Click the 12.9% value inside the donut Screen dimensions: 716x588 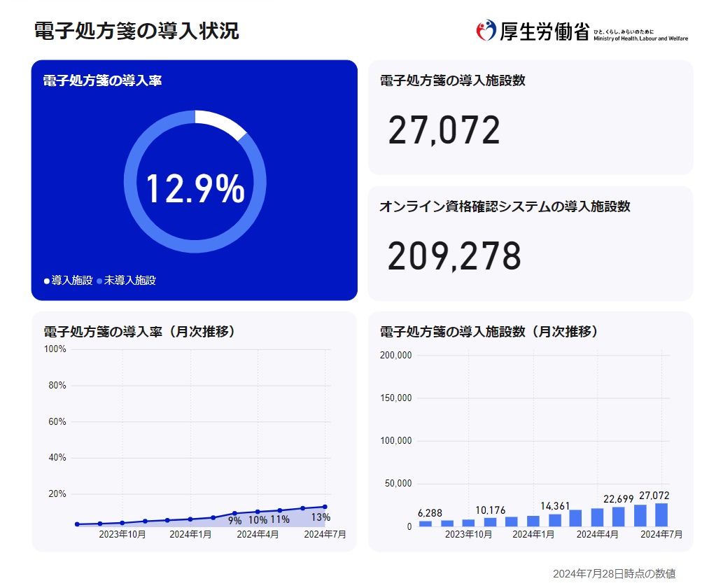pyautogui.click(x=195, y=190)
